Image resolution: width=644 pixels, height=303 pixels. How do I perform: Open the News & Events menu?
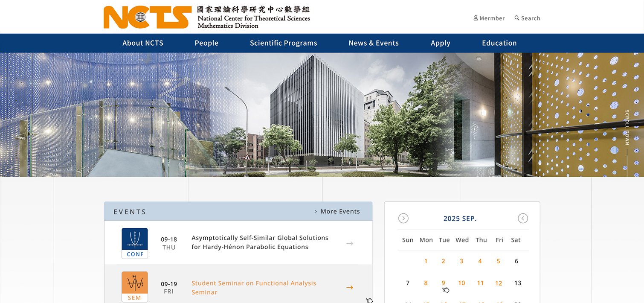pos(374,43)
